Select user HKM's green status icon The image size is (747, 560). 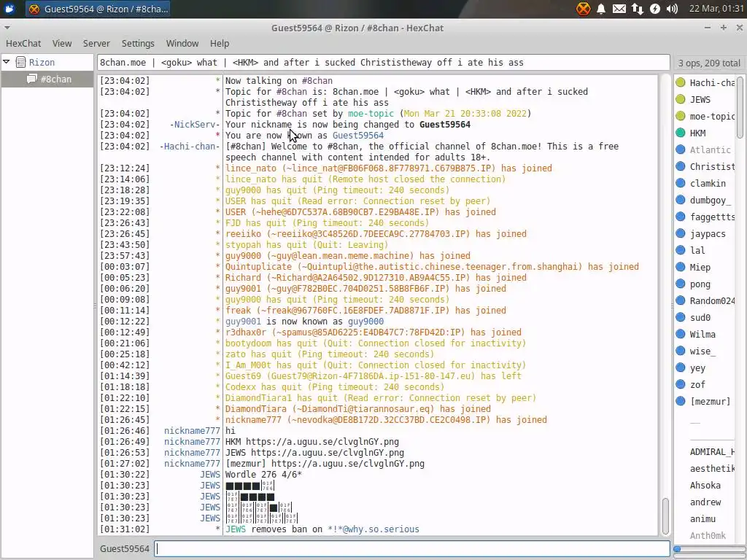pyautogui.click(x=681, y=133)
